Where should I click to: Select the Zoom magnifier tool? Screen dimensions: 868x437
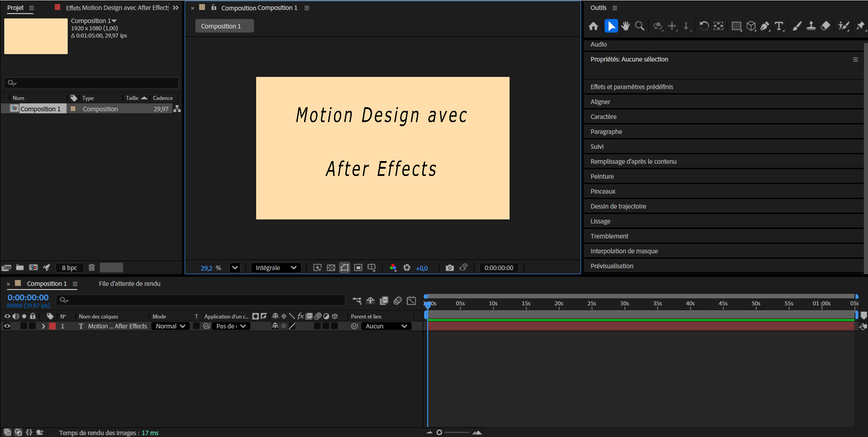tap(639, 26)
